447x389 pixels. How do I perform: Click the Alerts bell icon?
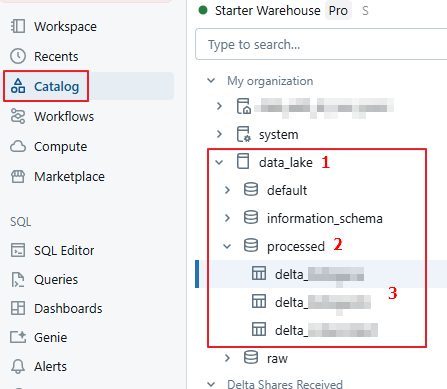point(18,366)
